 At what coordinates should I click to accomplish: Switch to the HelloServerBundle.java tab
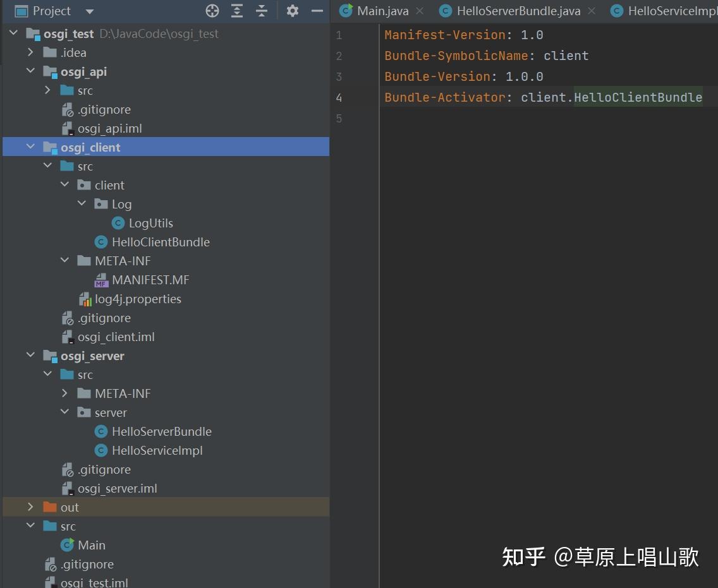pos(518,11)
